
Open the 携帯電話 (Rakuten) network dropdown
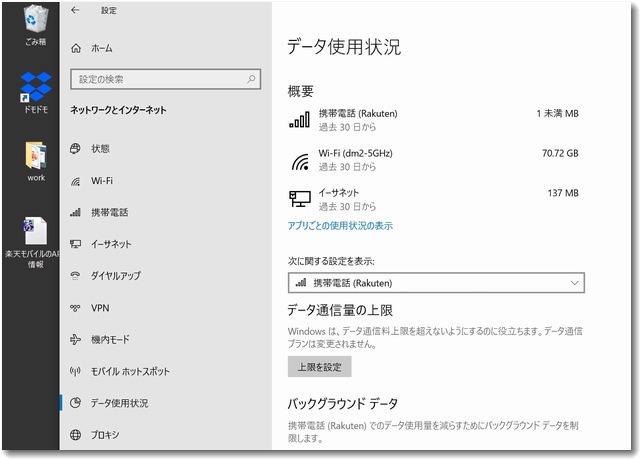[x=436, y=283]
